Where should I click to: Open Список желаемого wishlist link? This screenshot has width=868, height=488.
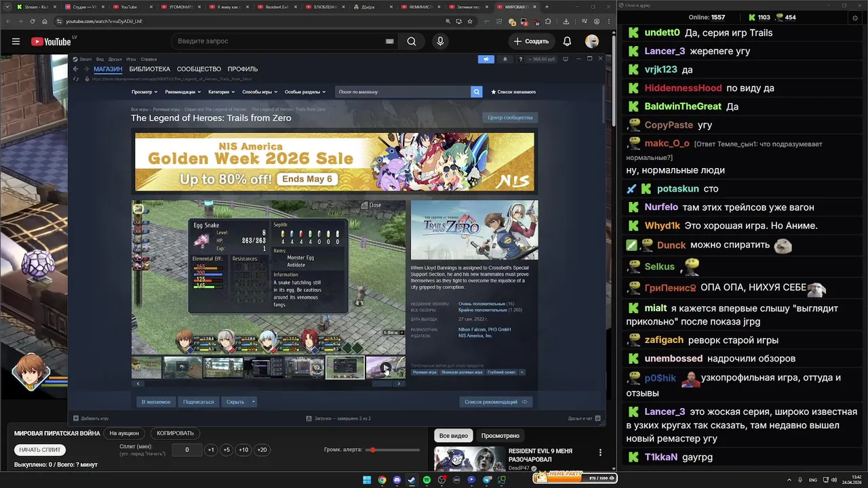coord(513,91)
